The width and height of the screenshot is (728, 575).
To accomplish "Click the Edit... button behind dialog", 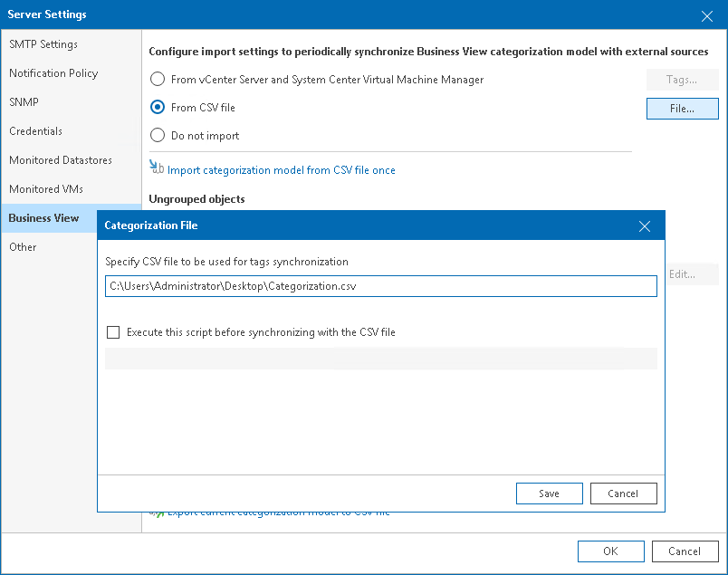I will pyautogui.click(x=691, y=274).
